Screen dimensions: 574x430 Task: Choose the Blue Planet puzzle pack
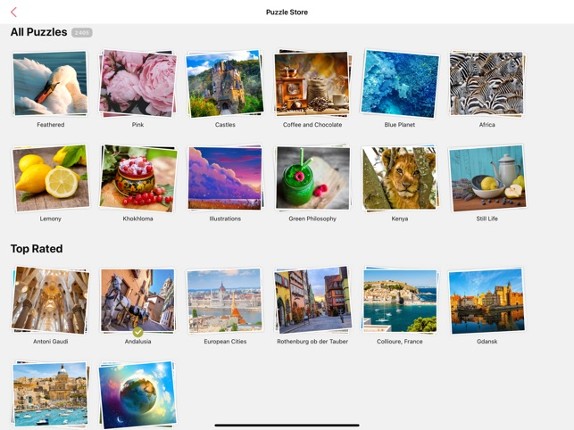(400, 83)
